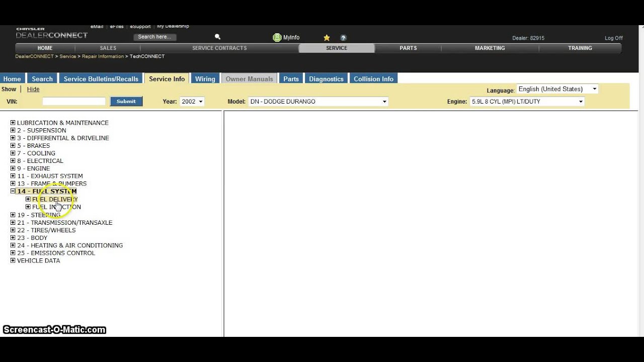Image resolution: width=644 pixels, height=362 pixels.
Task: Expand Lubrication & Maintenance node
Action: tap(13, 123)
